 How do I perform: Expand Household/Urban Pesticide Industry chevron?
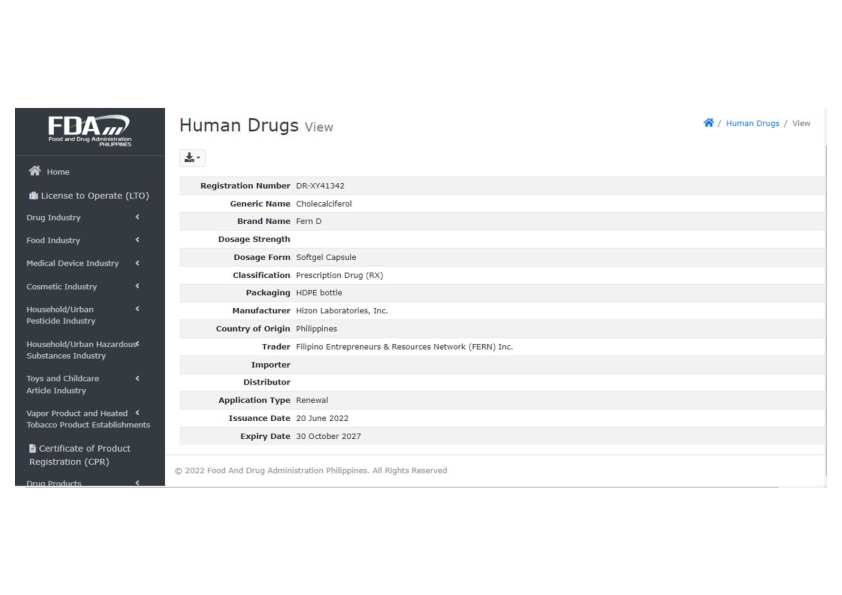[x=137, y=309]
